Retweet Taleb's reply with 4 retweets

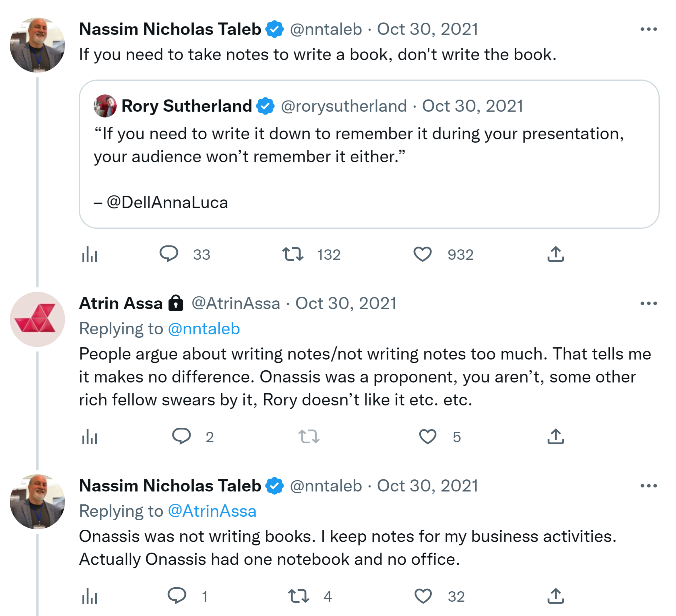(299, 596)
